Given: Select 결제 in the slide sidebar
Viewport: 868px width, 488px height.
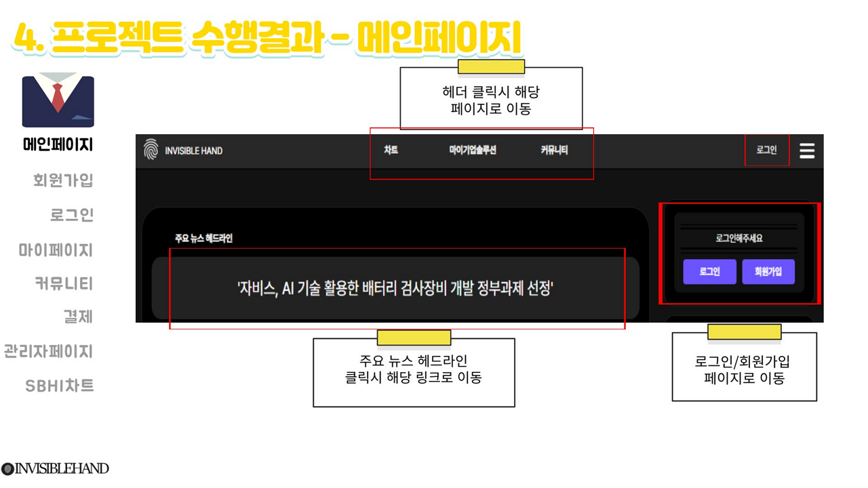Looking at the screenshot, I should pos(78,317).
